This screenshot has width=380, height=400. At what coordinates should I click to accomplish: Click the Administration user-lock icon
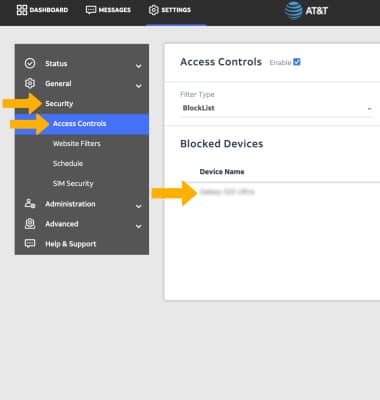tap(30, 204)
